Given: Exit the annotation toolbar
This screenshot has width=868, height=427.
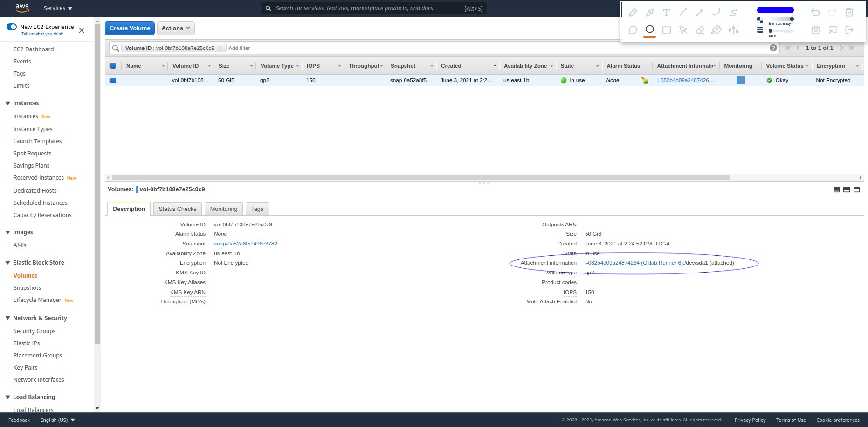Looking at the screenshot, I should 849,30.
